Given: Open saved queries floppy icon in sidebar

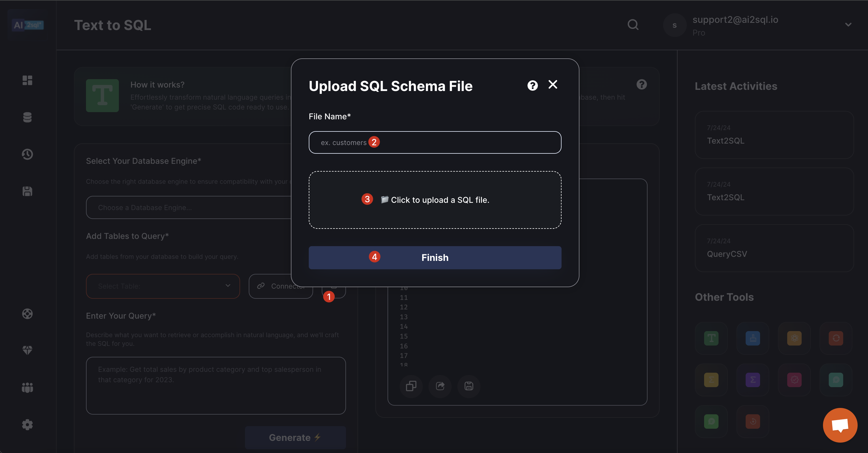Looking at the screenshot, I should coord(27,191).
